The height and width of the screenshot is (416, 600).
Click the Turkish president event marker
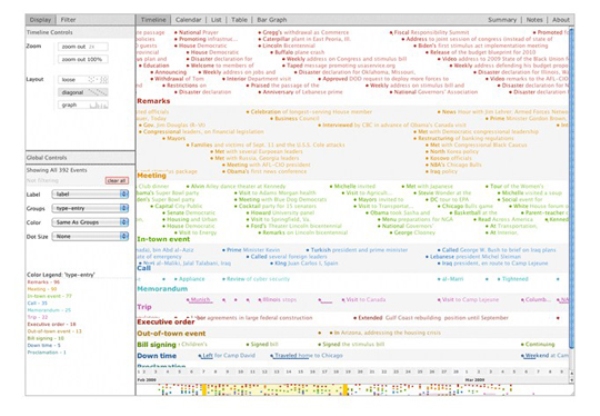[308, 248]
